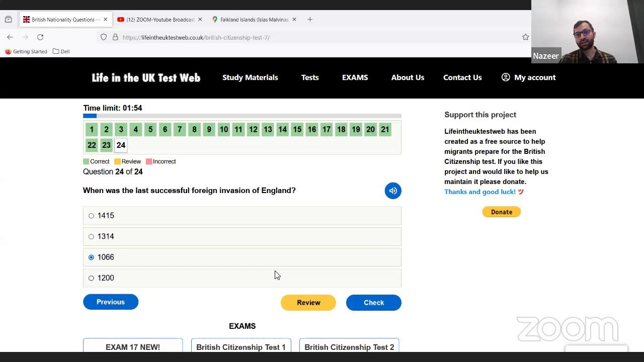The width and height of the screenshot is (644, 362).
Task: Jump to question 21 in the navigator
Action: coord(385,130)
